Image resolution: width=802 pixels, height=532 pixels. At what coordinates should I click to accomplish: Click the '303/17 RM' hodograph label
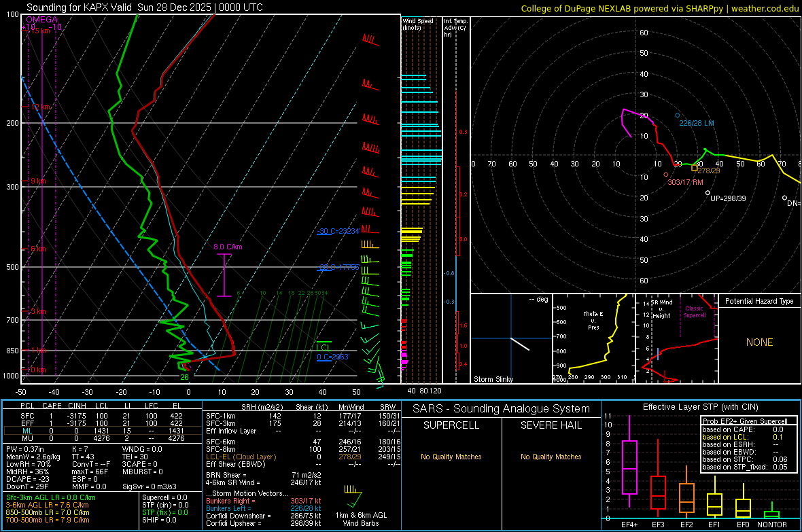(685, 182)
